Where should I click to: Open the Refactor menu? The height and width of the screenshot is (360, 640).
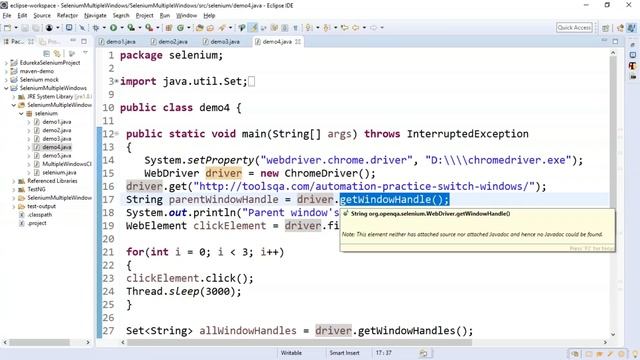(67, 16)
